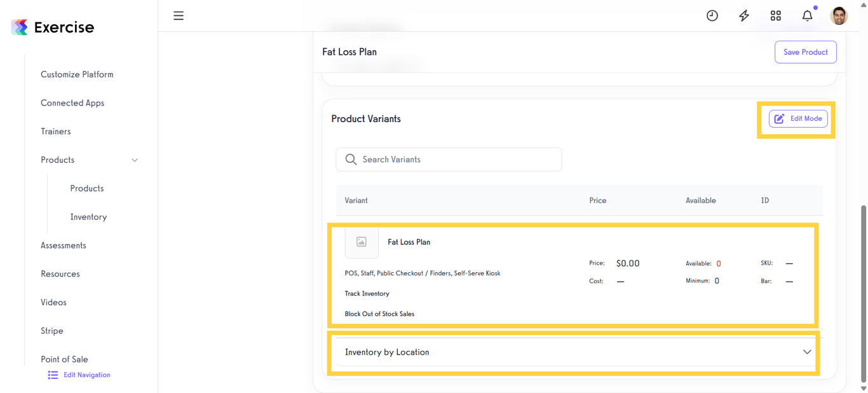
Task: Open the Point of Sale page
Action: coord(64,359)
